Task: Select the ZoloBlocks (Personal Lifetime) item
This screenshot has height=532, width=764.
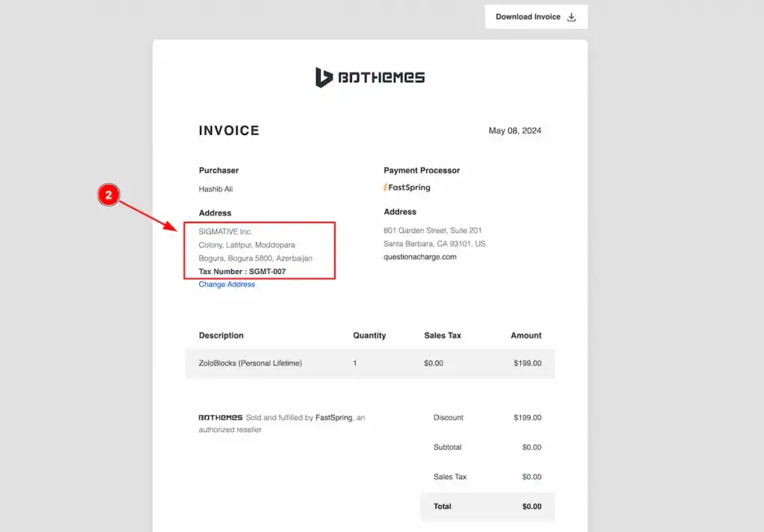Action: point(251,363)
